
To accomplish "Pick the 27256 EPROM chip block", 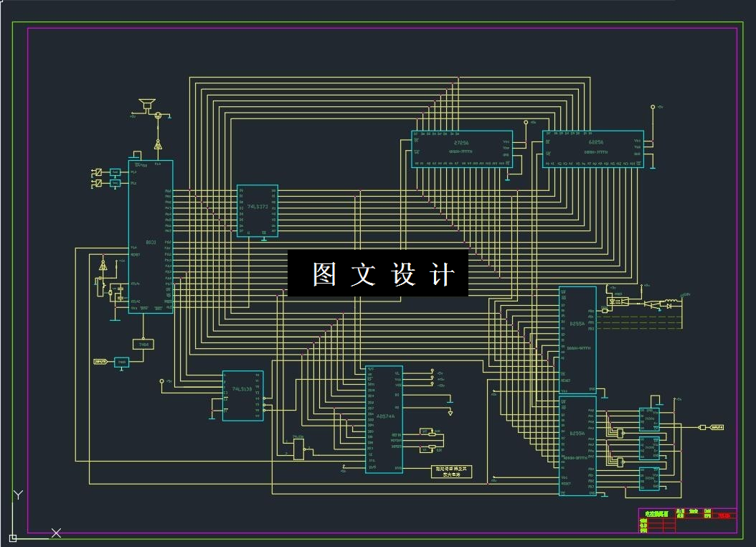I will pyautogui.click(x=462, y=149).
